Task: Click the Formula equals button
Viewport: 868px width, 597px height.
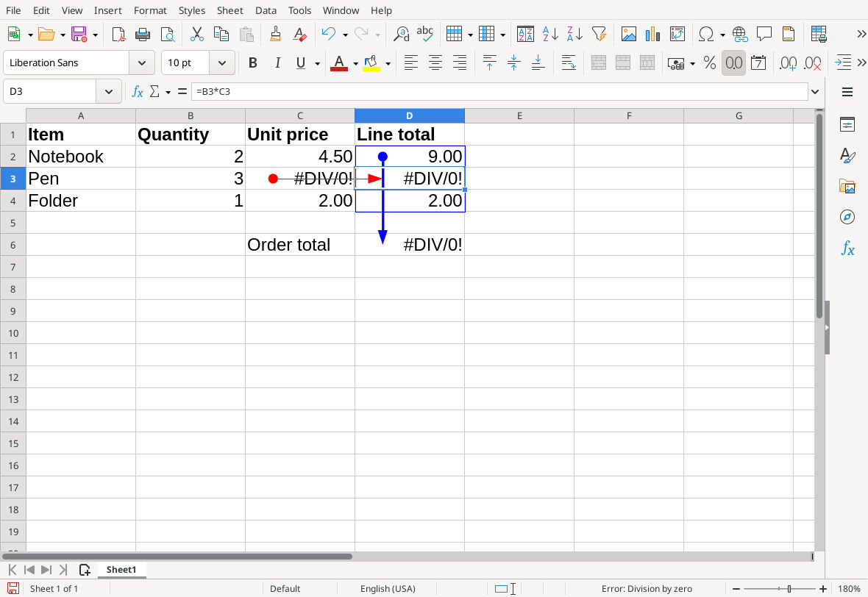Action: 182,91
